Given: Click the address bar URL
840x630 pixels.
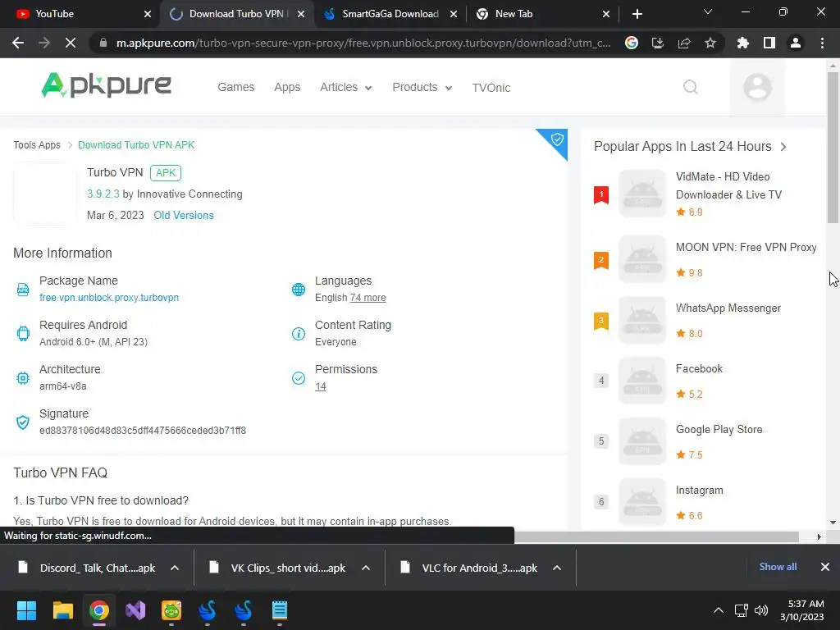Looking at the screenshot, I should pos(363,43).
